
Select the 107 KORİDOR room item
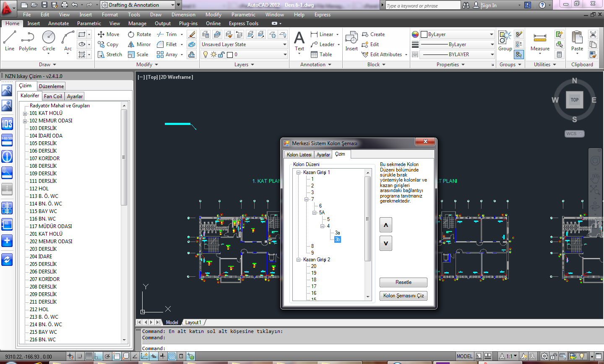point(44,159)
